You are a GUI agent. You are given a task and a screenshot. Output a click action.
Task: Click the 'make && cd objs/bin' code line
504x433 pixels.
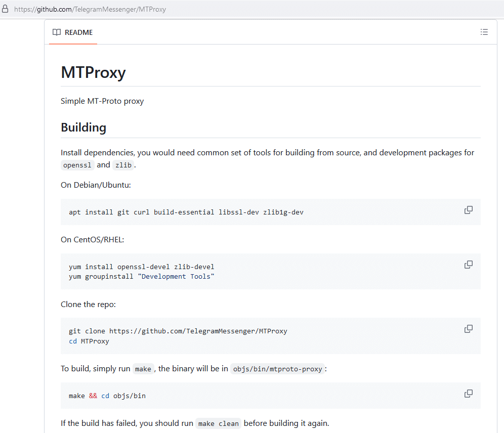pyautogui.click(x=107, y=396)
